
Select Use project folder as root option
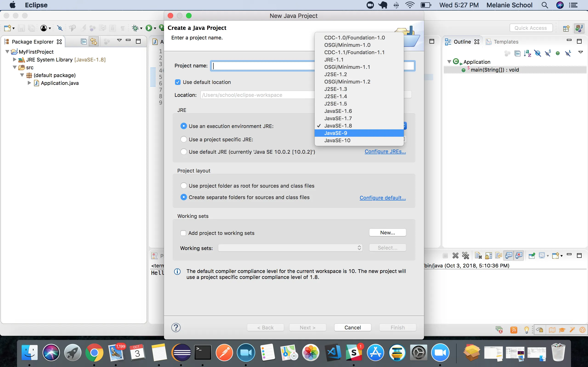tap(184, 186)
